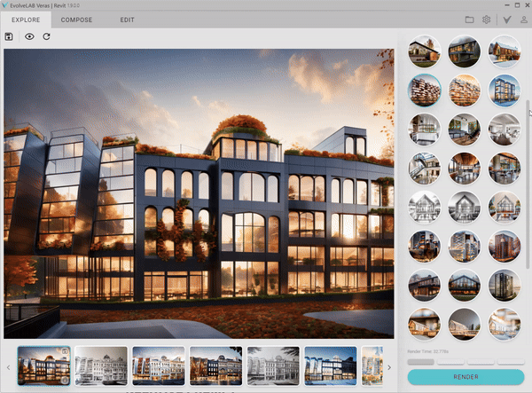Viewport: 532px width, 393px height.
Task: Choose the sunset stepped-terrace building preset, second row middle
Action: (464, 90)
